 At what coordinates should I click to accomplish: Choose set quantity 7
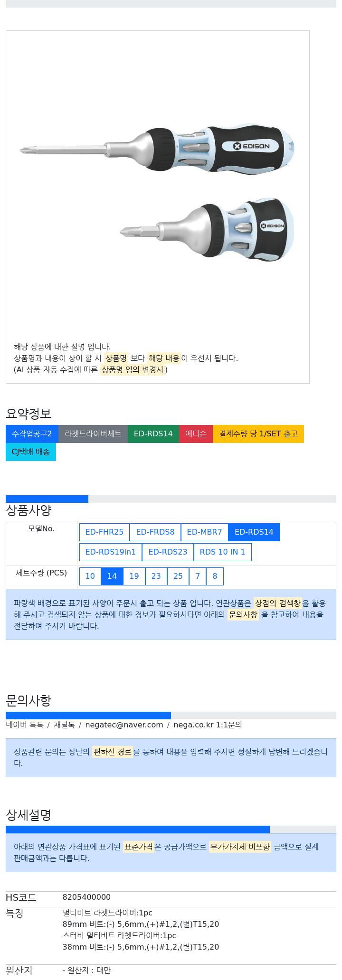pos(198,576)
